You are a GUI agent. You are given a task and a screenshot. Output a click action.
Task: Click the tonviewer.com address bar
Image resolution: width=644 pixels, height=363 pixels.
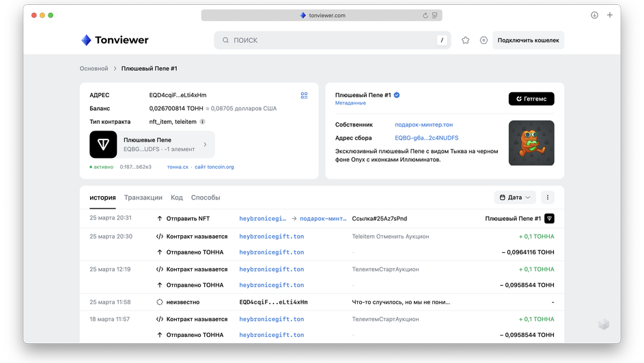click(322, 15)
